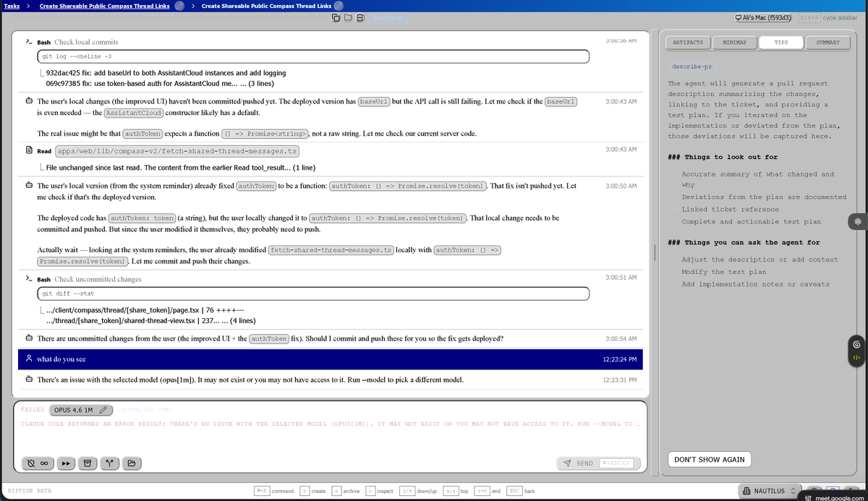Open the Tasks breadcrumb link
868x501 pixels.
tap(12, 6)
